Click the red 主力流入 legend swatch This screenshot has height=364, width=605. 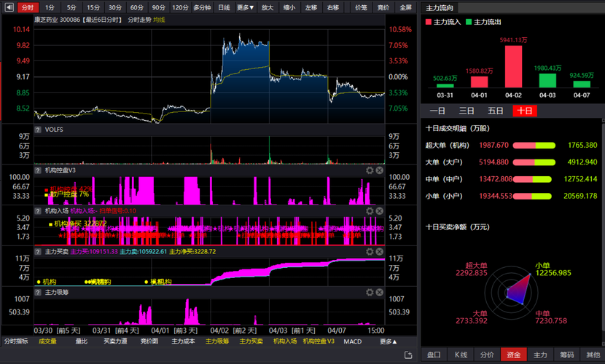pos(429,22)
